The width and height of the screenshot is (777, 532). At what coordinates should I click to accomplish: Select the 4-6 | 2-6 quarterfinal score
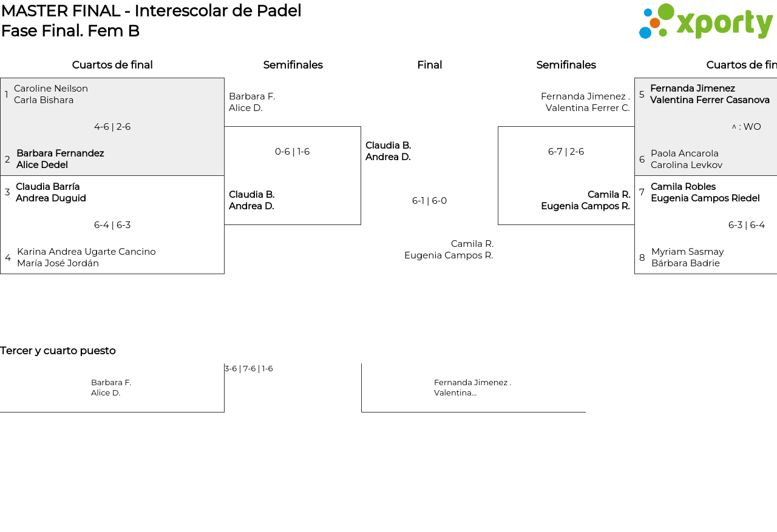[x=112, y=127]
